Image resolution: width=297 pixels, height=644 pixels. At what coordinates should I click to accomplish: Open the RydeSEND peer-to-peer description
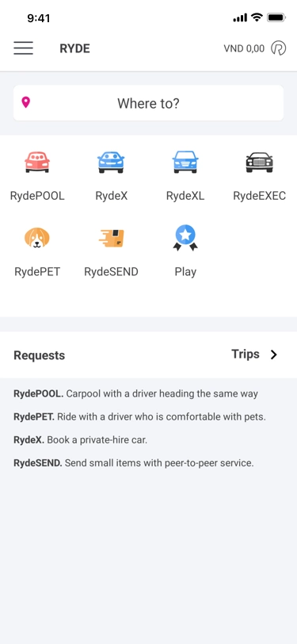click(x=134, y=463)
